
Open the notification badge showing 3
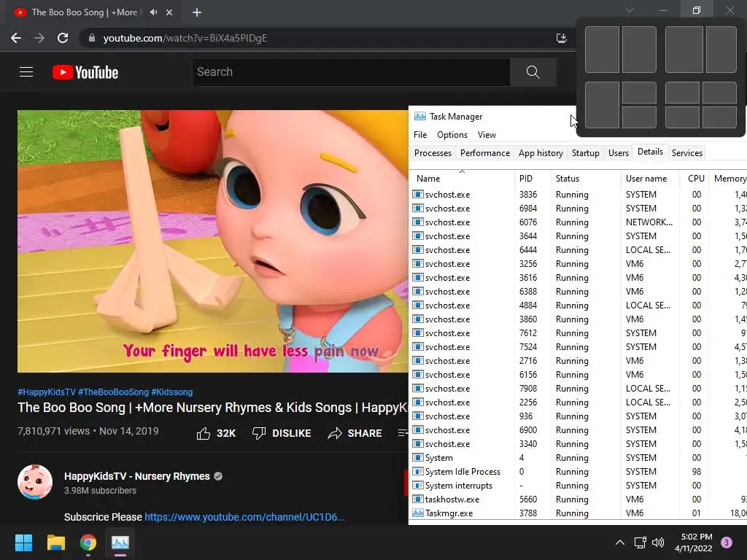tap(726, 542)
